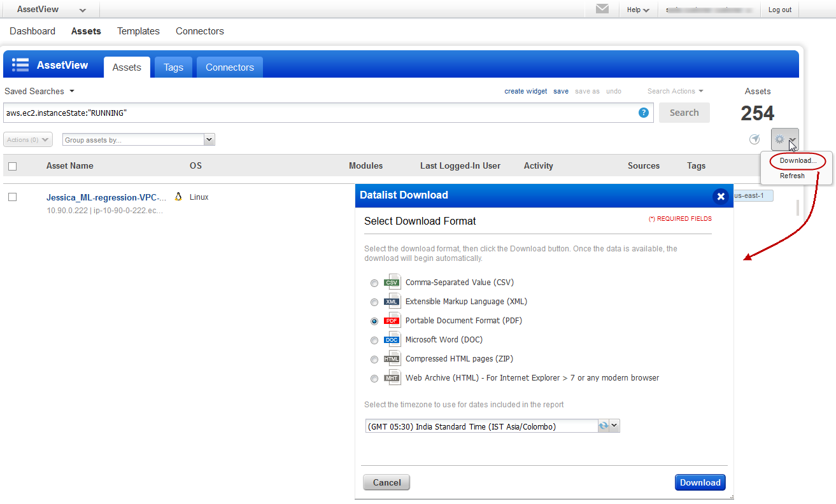The width and height of the screenshot is (836, 504).
Task: Expand the Help menu
Action: click(x=637, y=10)
